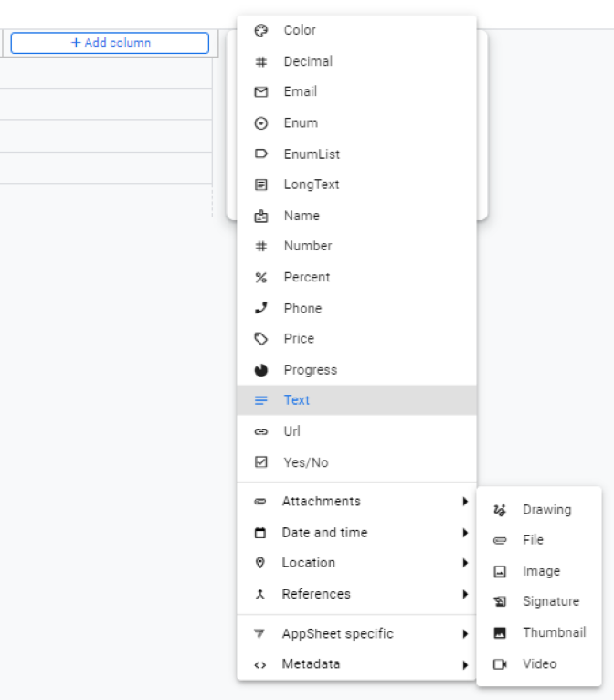614x700 pixels.
Task: Click the Enum circle icon
Action: tap(261, 123)
